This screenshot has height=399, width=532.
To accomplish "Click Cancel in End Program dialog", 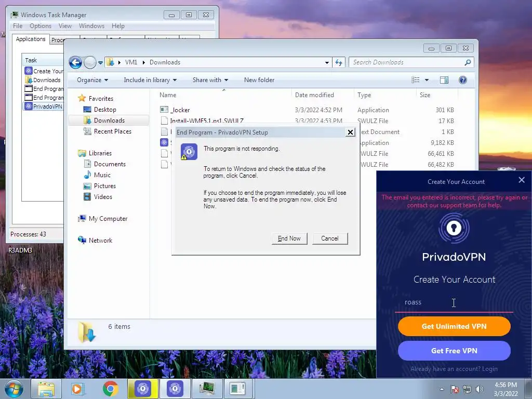I will (x=330, y=238).
